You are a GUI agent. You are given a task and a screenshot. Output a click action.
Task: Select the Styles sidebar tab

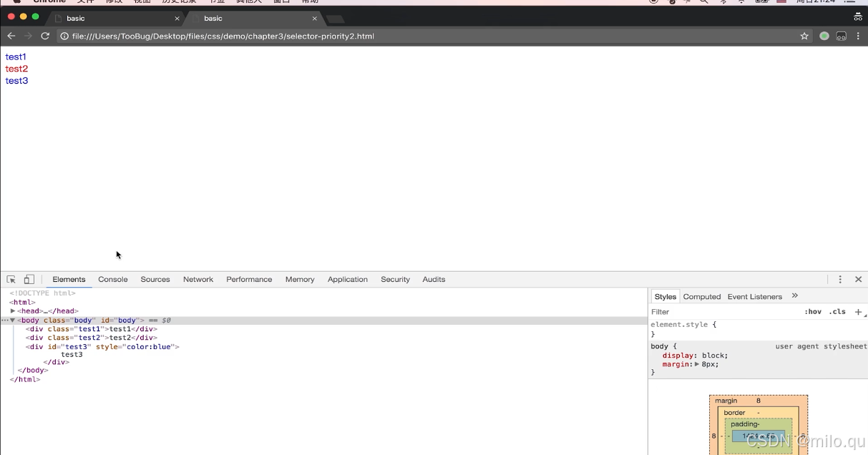[x=665, y=297]
